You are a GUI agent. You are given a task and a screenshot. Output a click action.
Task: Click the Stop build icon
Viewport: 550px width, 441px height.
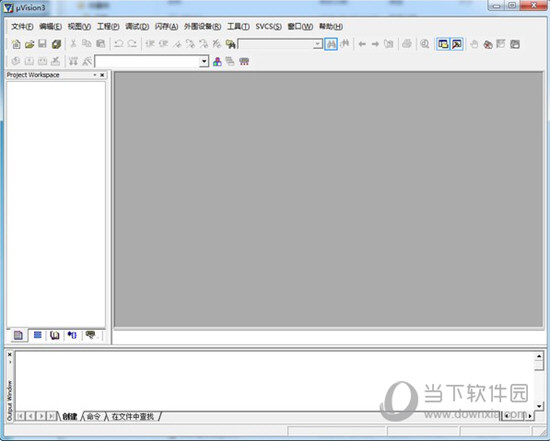[55, 61]
